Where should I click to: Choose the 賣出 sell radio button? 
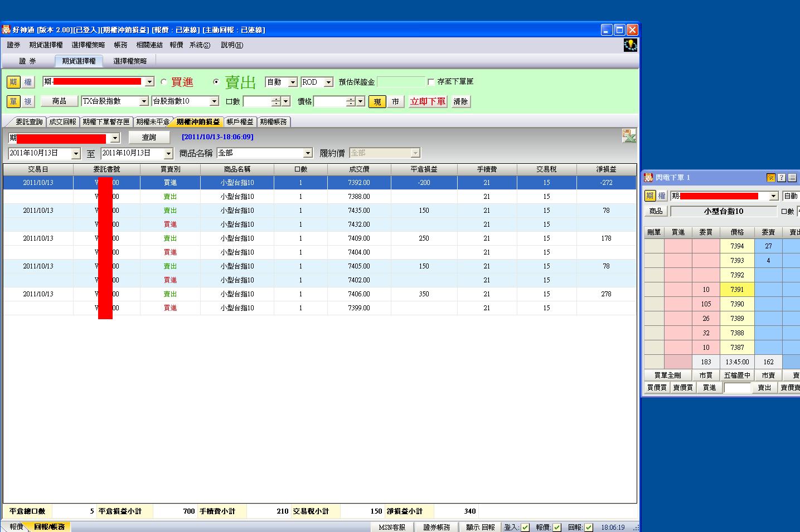(216, 82)
